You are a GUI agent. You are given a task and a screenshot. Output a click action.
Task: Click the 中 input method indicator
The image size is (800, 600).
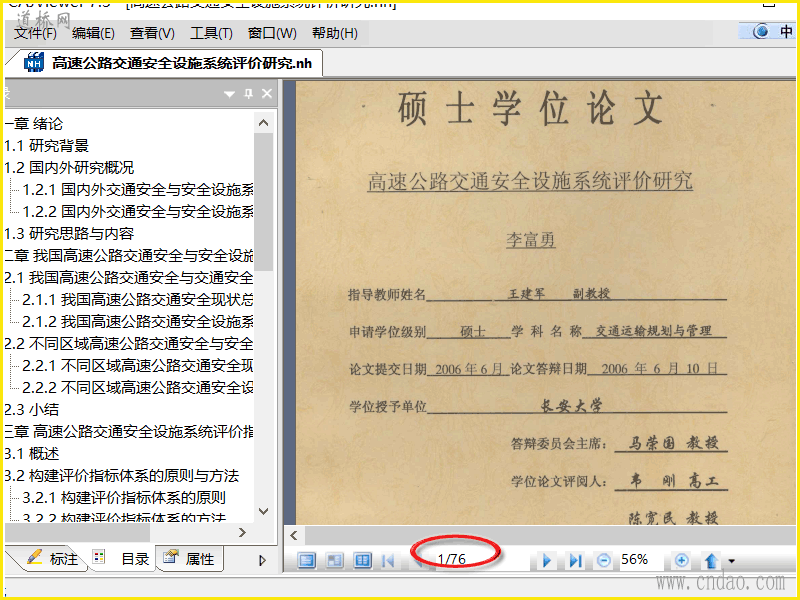[x=786, y=32]
